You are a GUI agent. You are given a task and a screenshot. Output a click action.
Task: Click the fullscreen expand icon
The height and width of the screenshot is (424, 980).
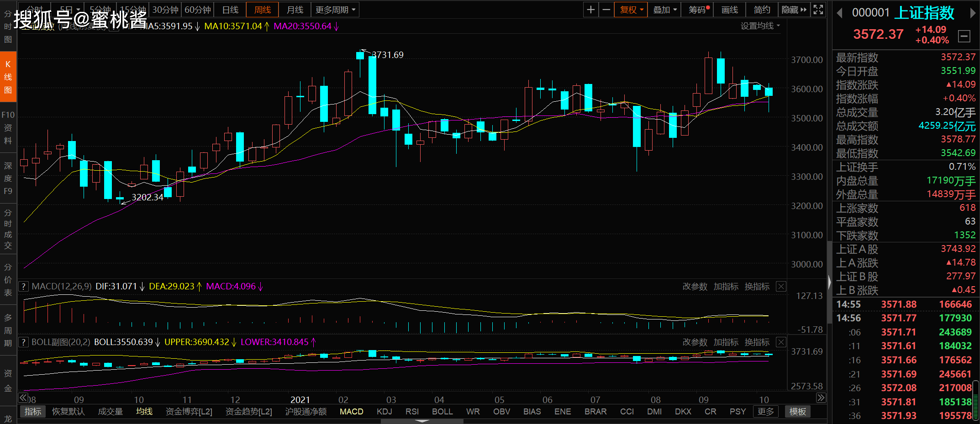(818, 10)
